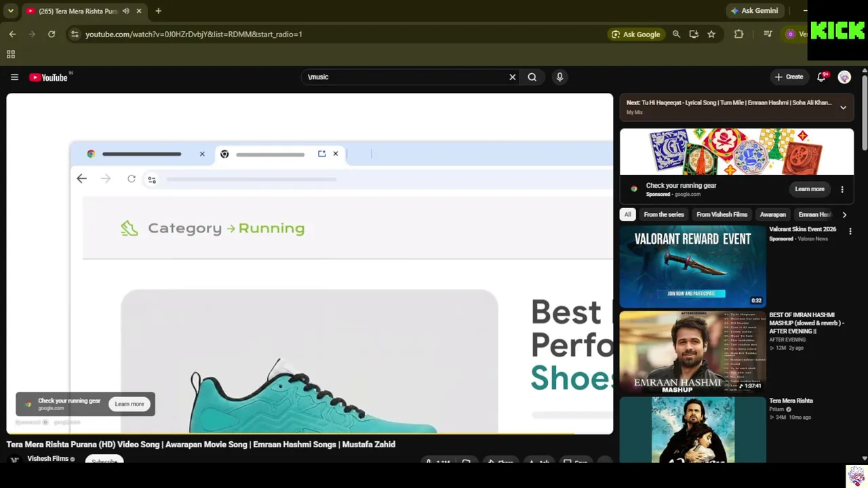868x488 pixels.
Task: Open the Vishesh Films channel name
Action: 47,459
